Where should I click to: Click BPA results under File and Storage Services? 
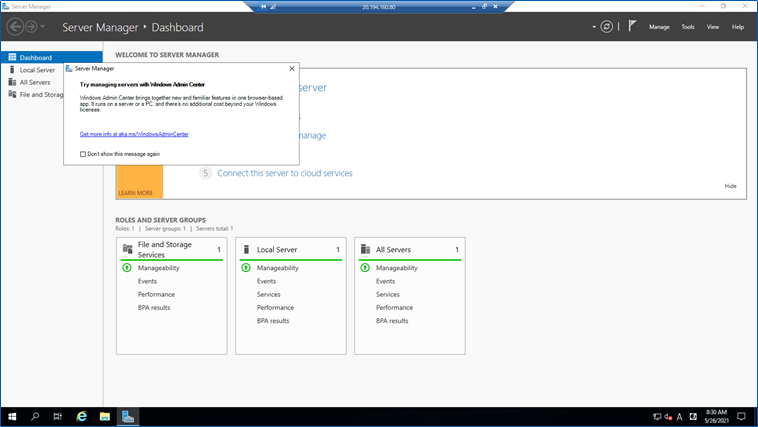click(154, 308)
